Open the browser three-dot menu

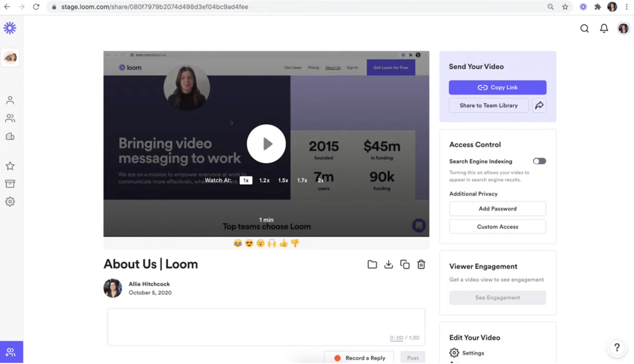click(626, 7)
